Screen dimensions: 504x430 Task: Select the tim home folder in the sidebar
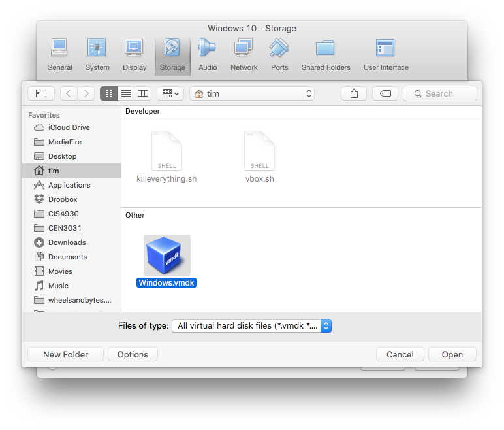point(71,171)
